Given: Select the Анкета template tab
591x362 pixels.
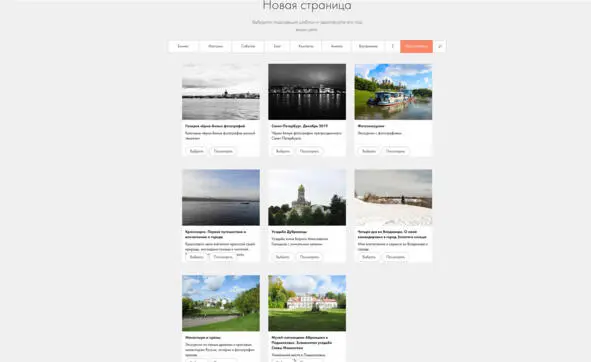Looking at the screenshot, I should point(337,46).
